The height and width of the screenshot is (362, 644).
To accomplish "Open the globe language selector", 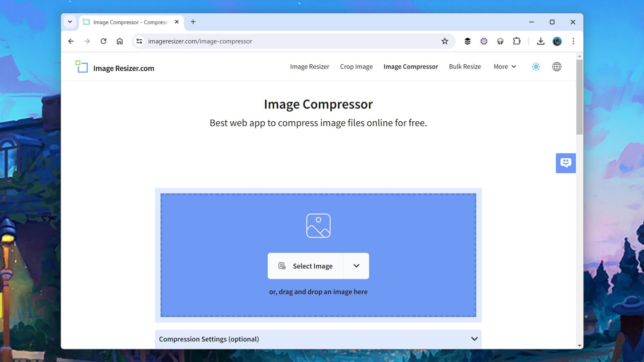I will click(557, 67).
